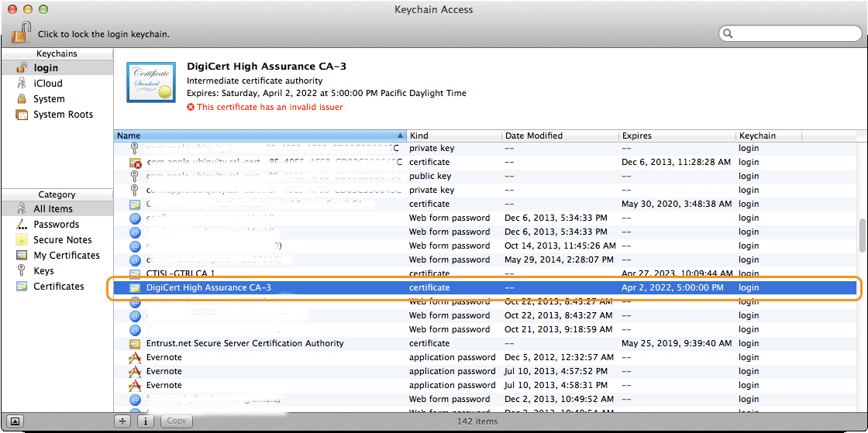Select the iCloud keychain
This screenshot has width=868, height=433.
[x=47, y=84]
